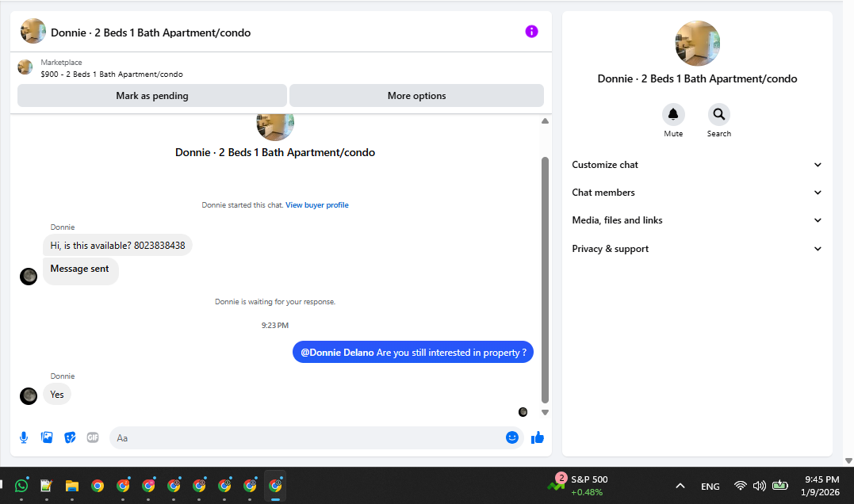The width and height of the screenshot is (854, 504).
Task: Open conversation information via purple info icon
Action: pyautogui.click(x=531, y=32)
